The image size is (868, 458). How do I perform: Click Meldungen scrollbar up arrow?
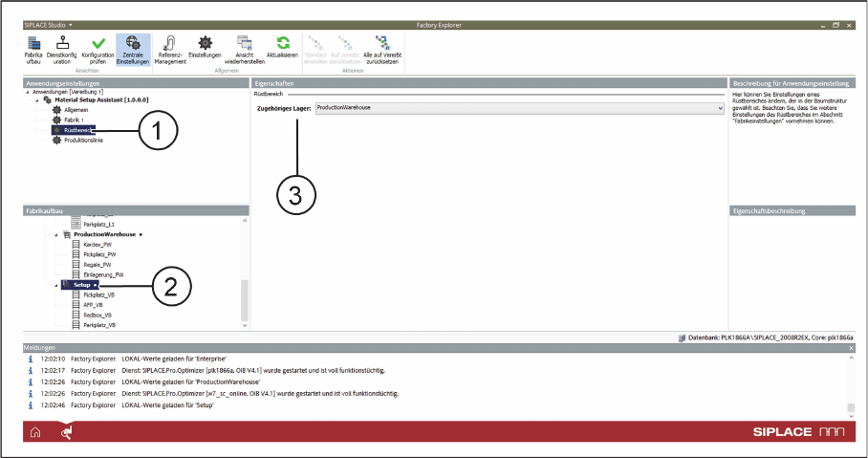(852, 359)
